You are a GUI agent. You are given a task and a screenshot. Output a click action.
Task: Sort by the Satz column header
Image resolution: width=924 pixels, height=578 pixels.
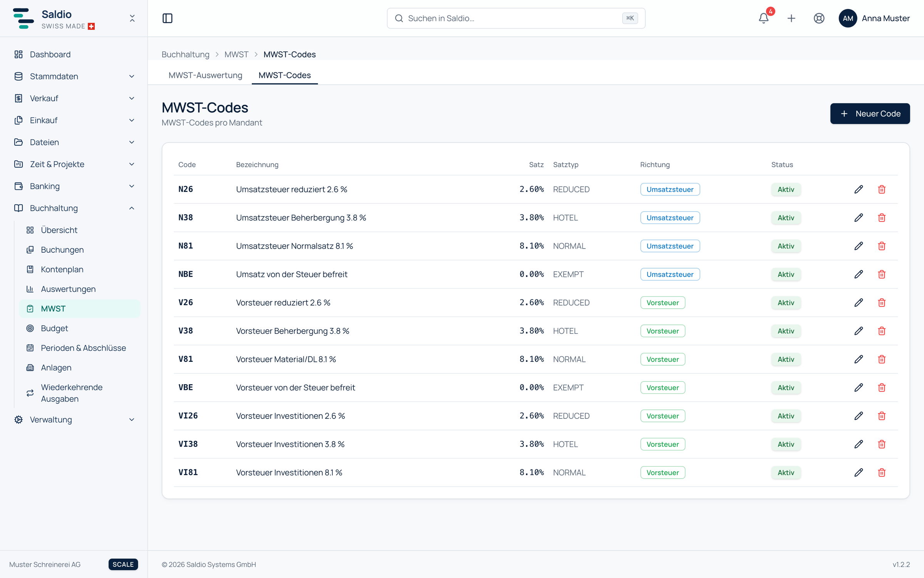(536, 165)
